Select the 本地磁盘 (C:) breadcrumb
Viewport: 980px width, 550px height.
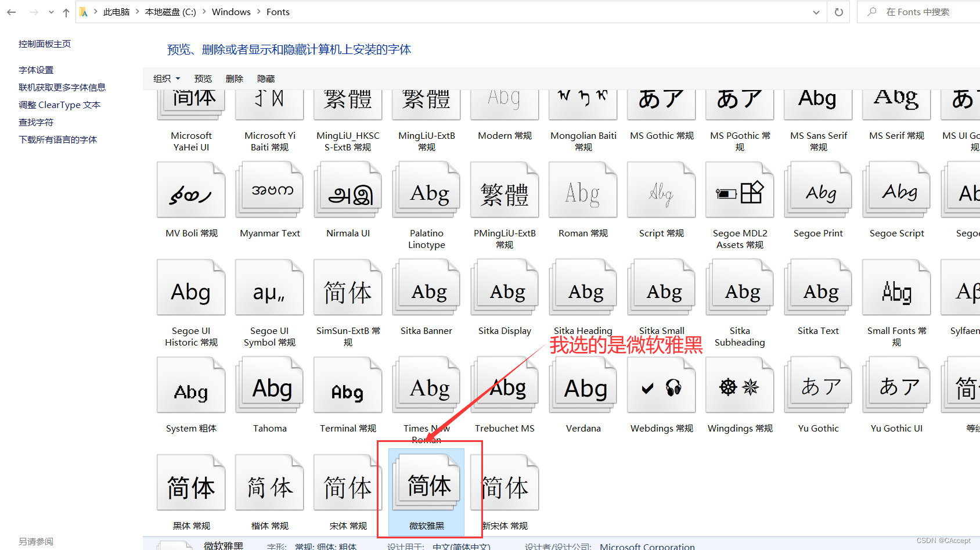pyautogui.click(x=171, y=12)
